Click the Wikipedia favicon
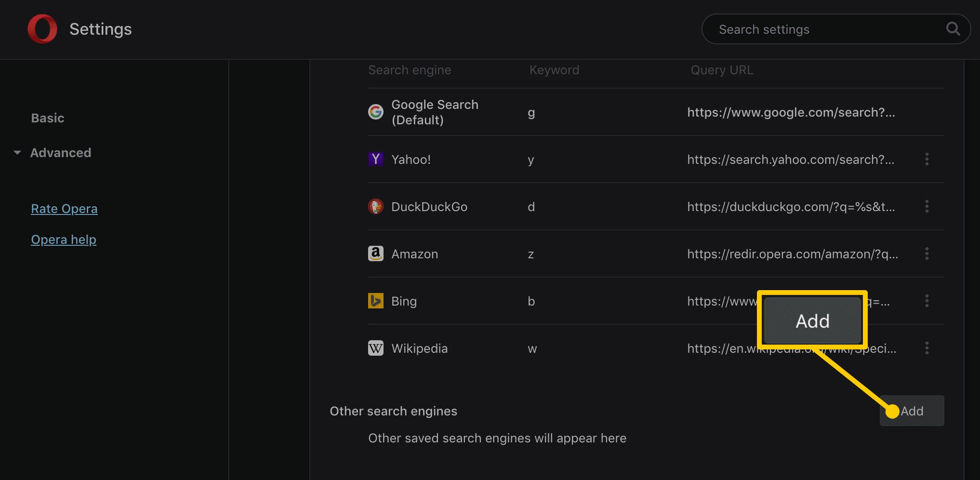This screenshot has width=980, height=480. point(376,348)
